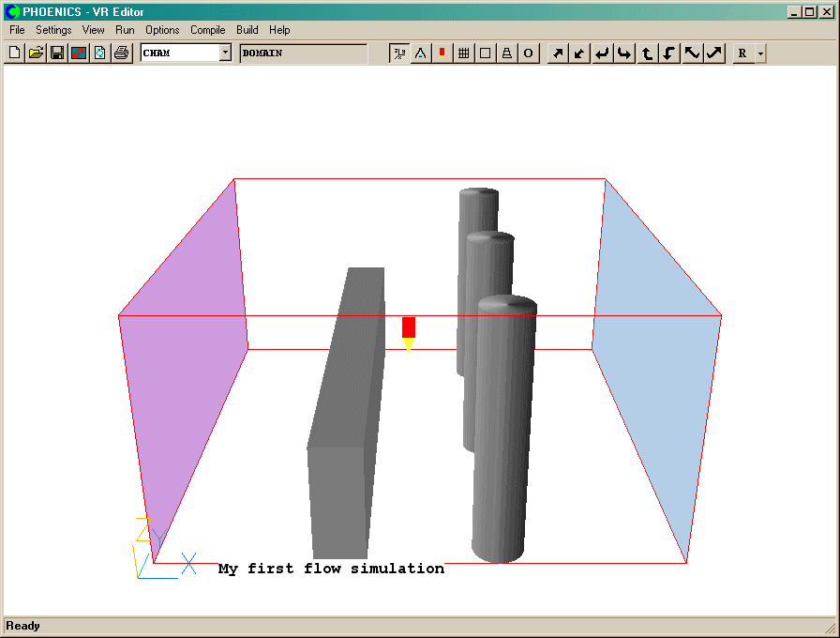Open the Compile menu

(x=207, y=30)
